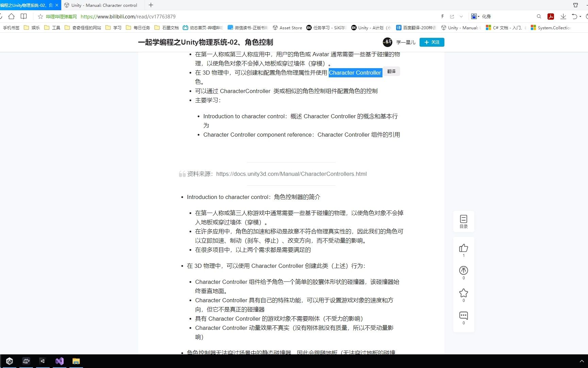
Task: Translate the highlighted Character Controller text
Action: click(391, 72)
